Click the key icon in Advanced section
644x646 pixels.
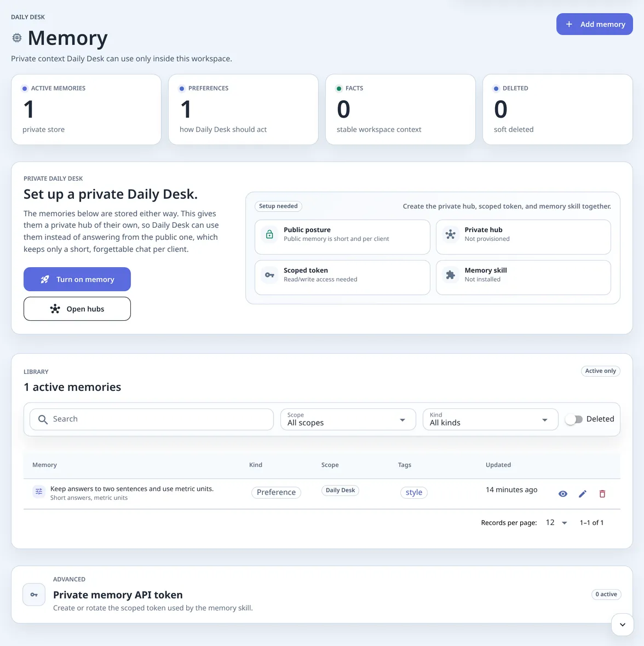(x=34, y=595)
